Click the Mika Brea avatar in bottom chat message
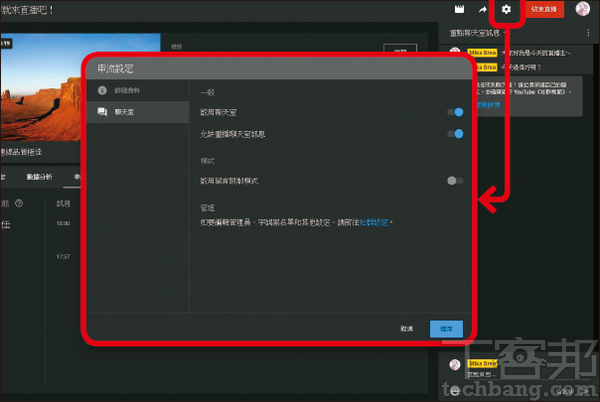 click(x=455, y=364)
